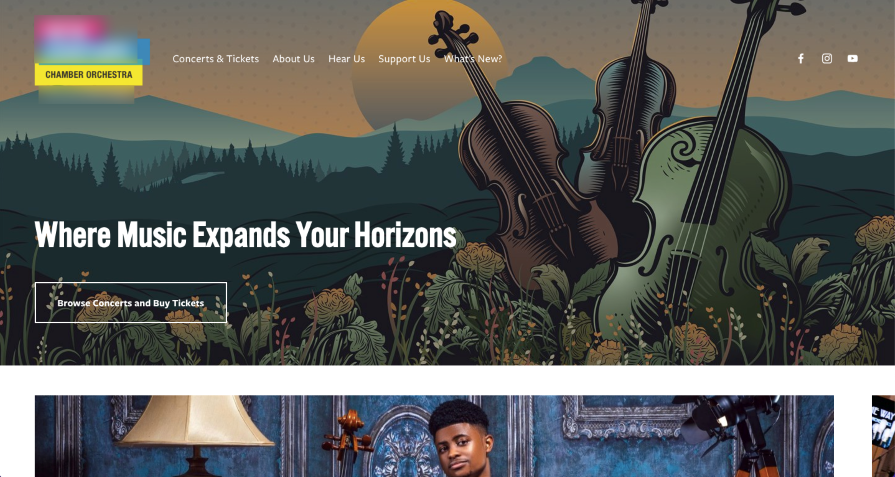Open the Instagram social icon

[827, 59]
